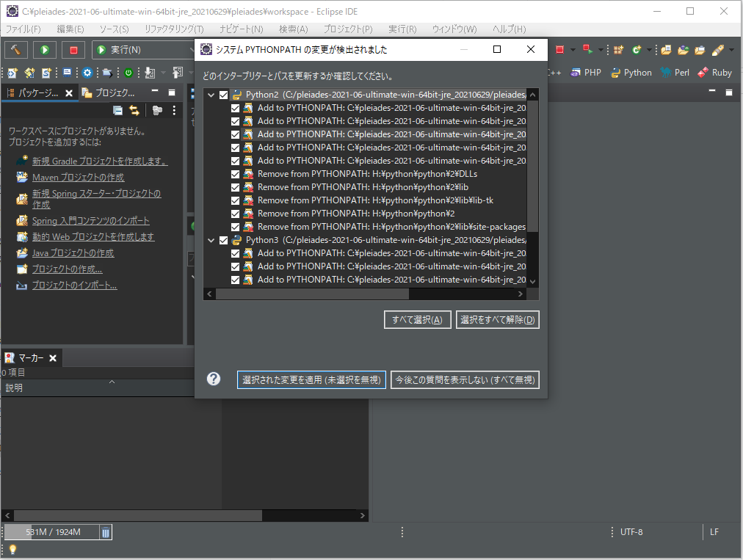743x560 pixels.
Task: Switch to the プロジェク... explorer tab
Action: click(109, 93)
